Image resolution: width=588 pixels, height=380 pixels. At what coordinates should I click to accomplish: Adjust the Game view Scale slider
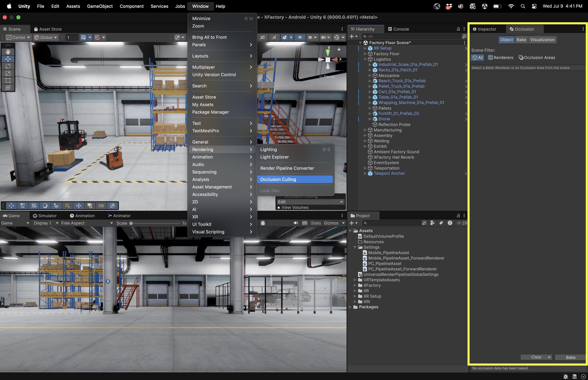click(131, 223)
